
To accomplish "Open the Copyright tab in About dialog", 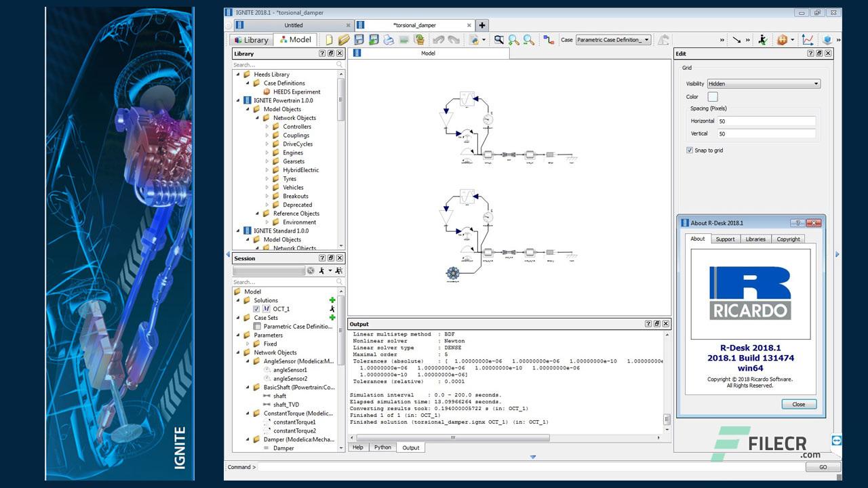I will pyautogui.click(x=788, y=239).
